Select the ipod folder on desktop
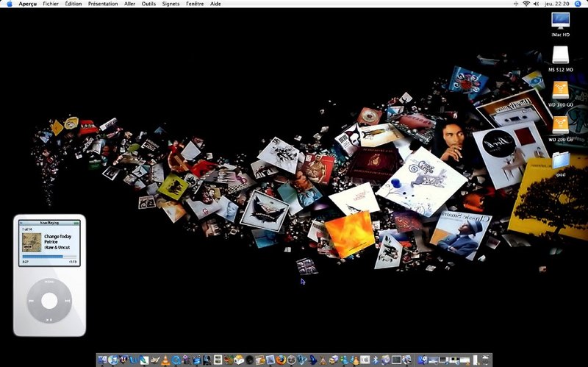The height and width of the screenshot is (367, 588). pos(561,160)
